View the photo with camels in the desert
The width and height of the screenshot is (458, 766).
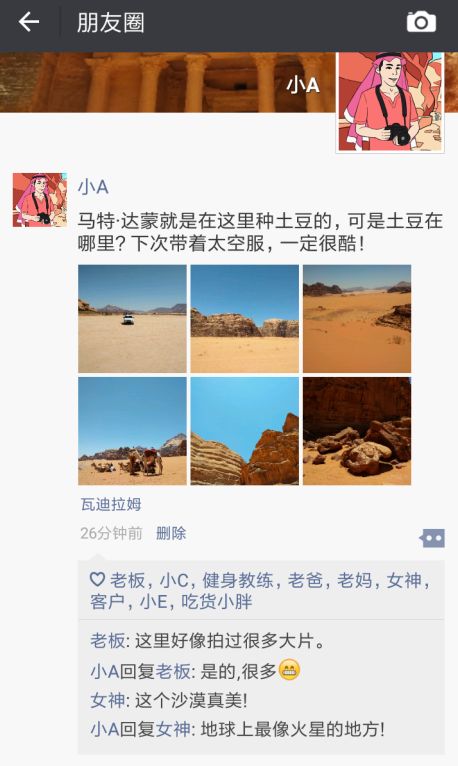tap(132, 431)
